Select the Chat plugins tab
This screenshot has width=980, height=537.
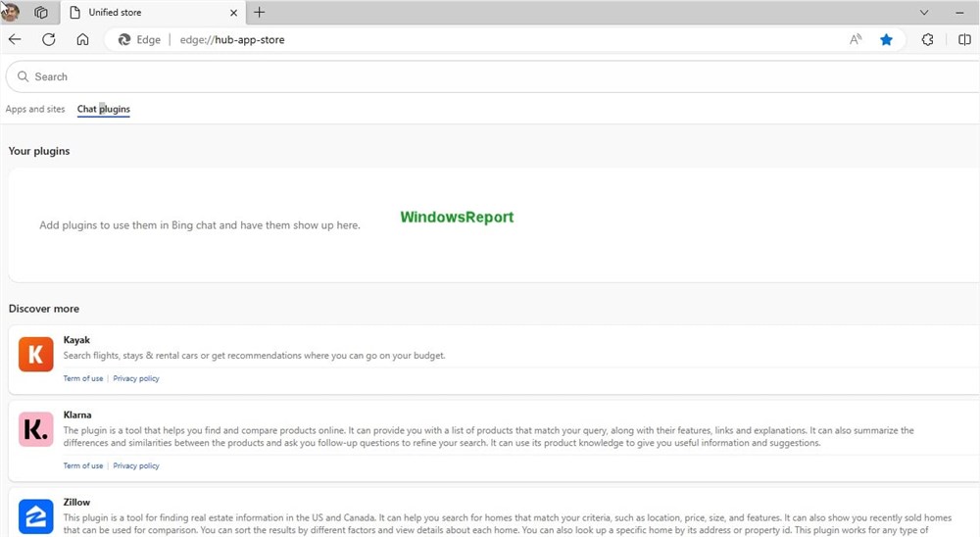click(x=104, y=109)
